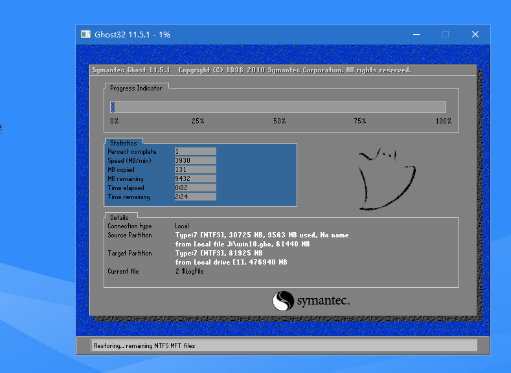Click the Ghost mascot drawing

pyautogui.click(x=387, y=178)
